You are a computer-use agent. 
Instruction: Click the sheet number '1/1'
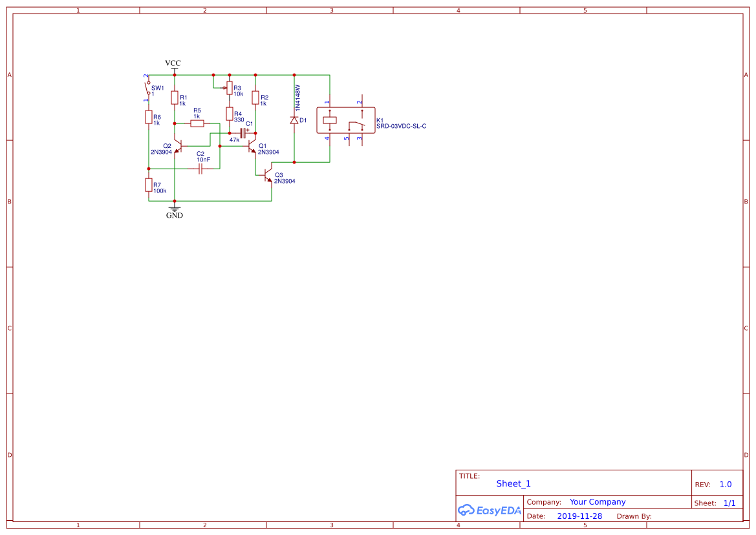(x=729, y=503)
